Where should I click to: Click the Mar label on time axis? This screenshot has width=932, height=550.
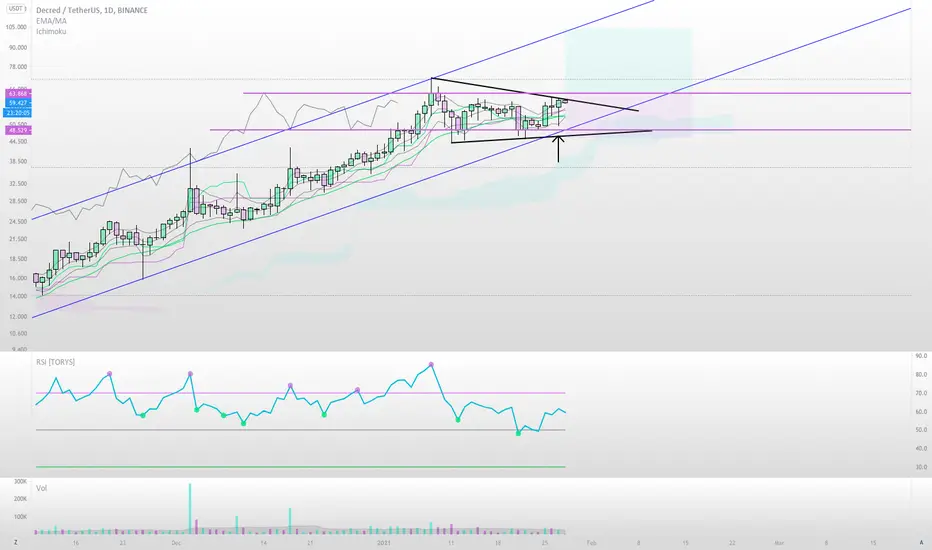click(x=779, y=543)
